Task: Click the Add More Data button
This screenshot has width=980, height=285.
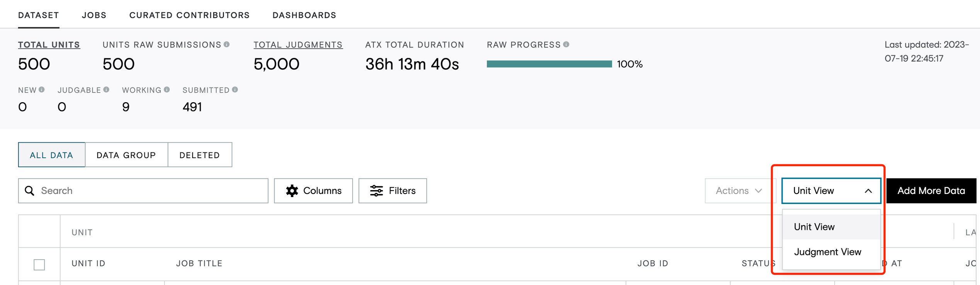Action: tap(931, 191)
